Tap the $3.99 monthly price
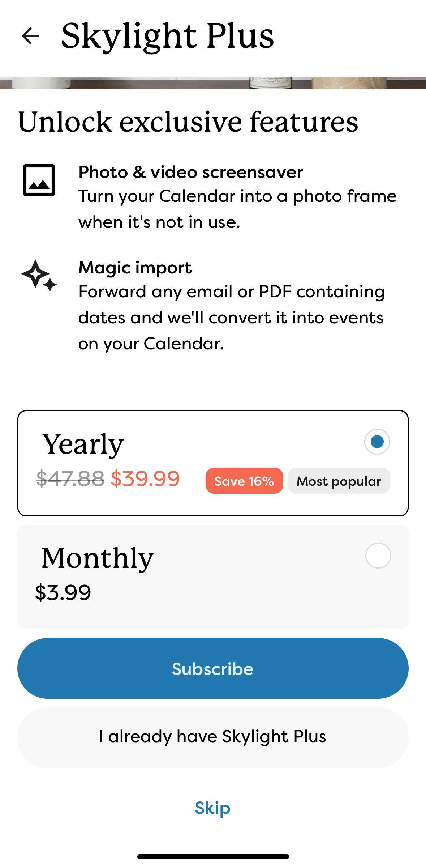This screenshot has height=868, width=426. (63, 592)
